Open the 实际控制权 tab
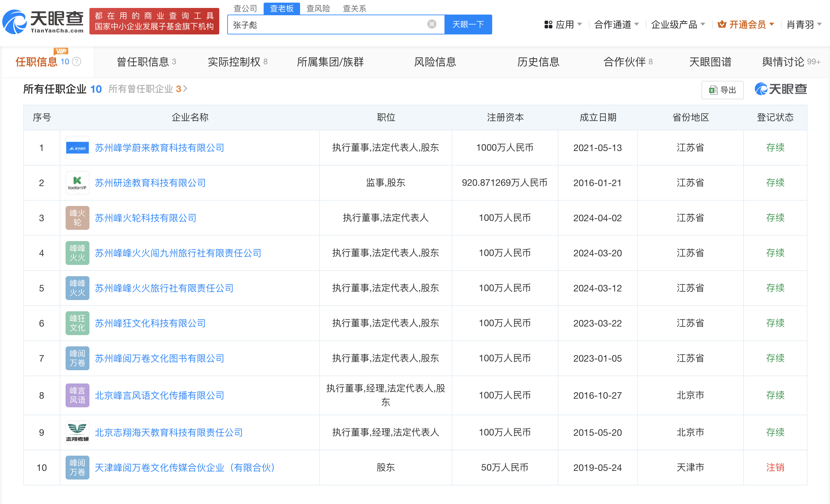 coord(237,62)
